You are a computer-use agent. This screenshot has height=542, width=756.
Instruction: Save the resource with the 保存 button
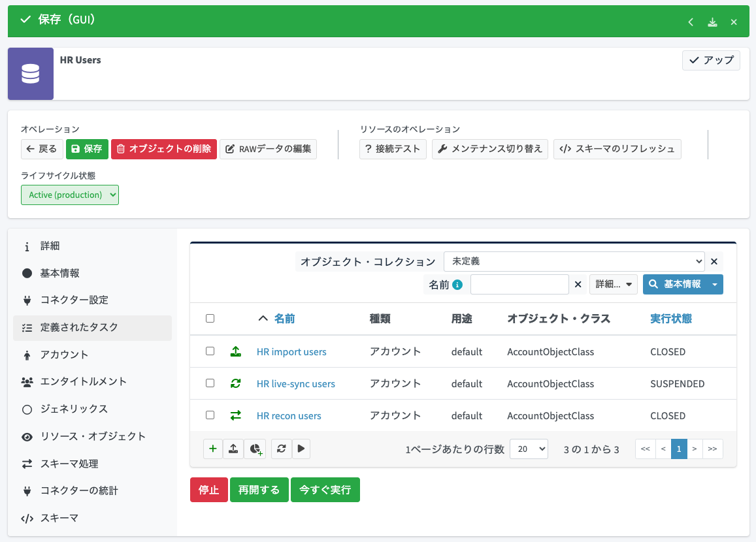tap(87, 149)
